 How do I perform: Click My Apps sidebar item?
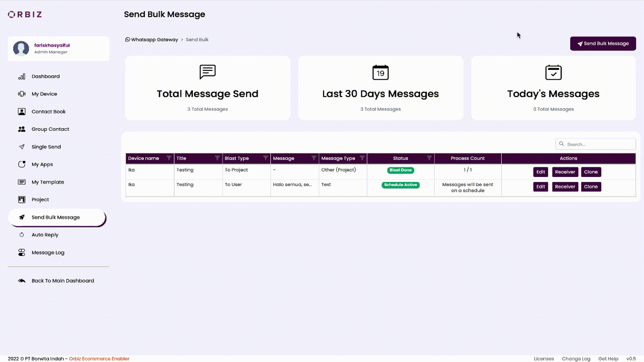[42, 165]
